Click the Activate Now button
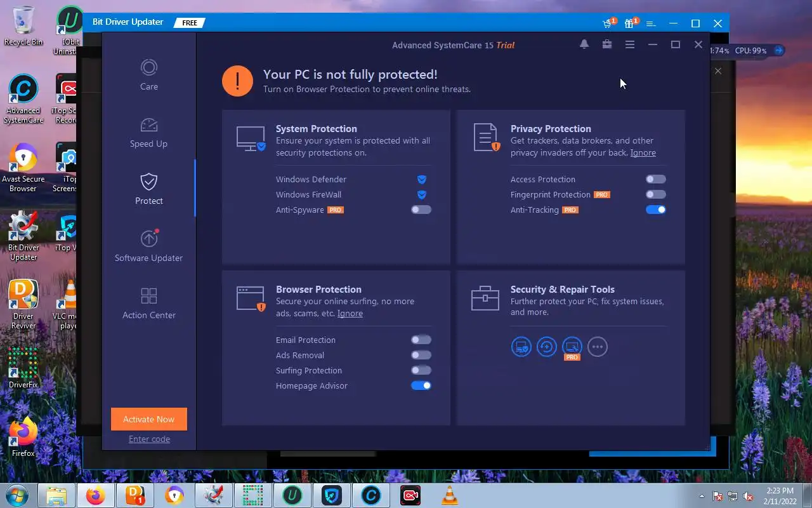The width and height of the screenshot is (812, 508). (x=149, y=419)
